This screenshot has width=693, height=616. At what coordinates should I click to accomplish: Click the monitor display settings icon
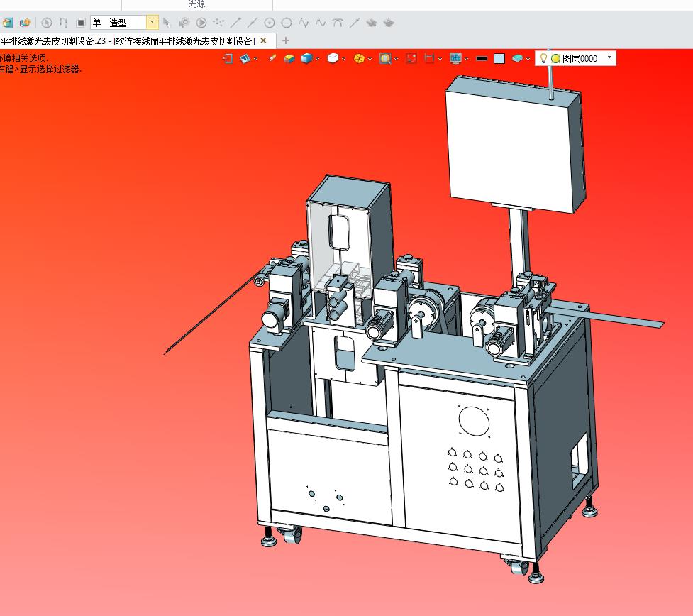point(455,58)
